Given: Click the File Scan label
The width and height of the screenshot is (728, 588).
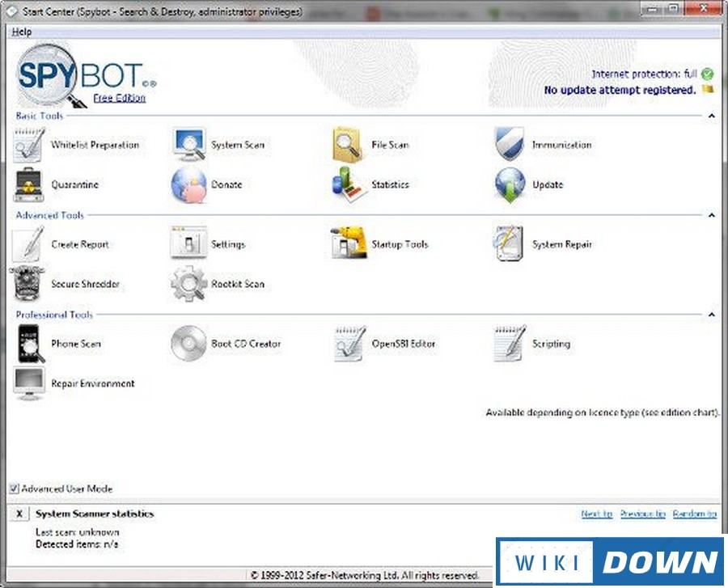Looking at the screenshot, I should (390, 145).
